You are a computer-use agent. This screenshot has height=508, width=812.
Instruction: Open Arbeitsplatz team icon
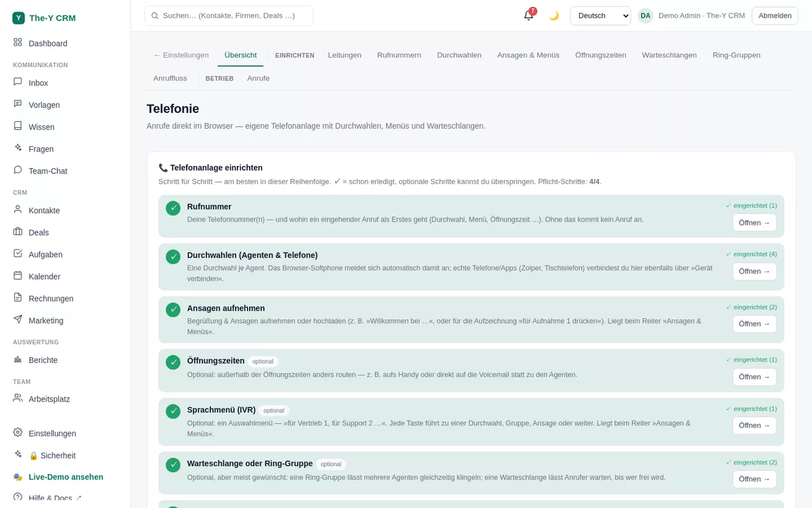[x=18, y=398]
